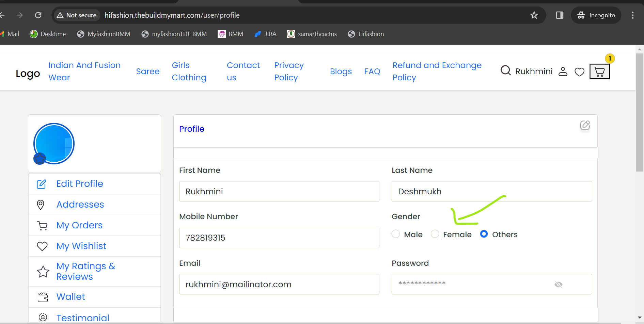Click the Last Name input field
Image resolution: width=644 pixels, height=324 pixels.
pyautogui.click(x=492, y=191)
